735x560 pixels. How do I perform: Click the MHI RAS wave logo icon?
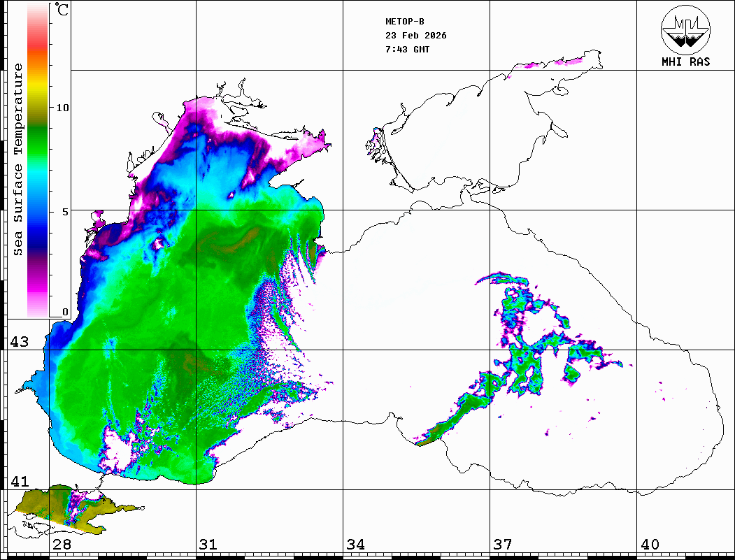click(685, 29)
